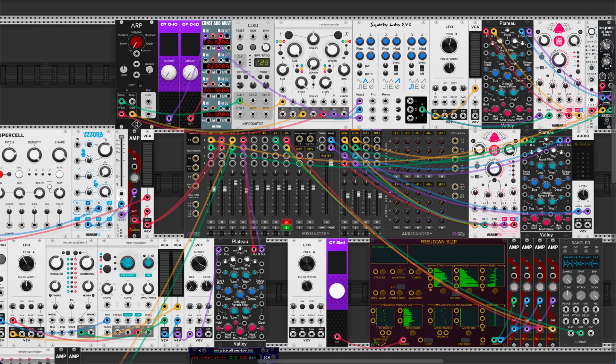
Task: Click the SPREAD knob on random sampler
Action: pyautogui.click(x=332, y=50)
